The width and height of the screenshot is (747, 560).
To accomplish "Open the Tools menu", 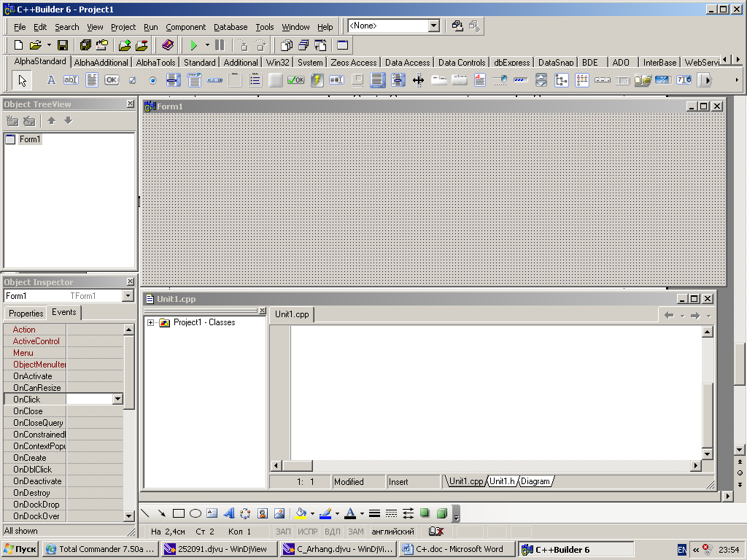I will [x=264, y=27].
